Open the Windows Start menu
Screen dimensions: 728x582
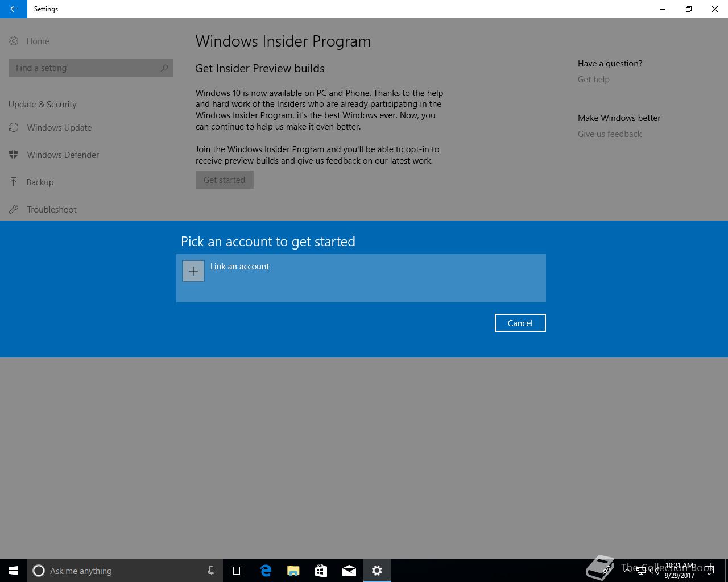[14, 571]
